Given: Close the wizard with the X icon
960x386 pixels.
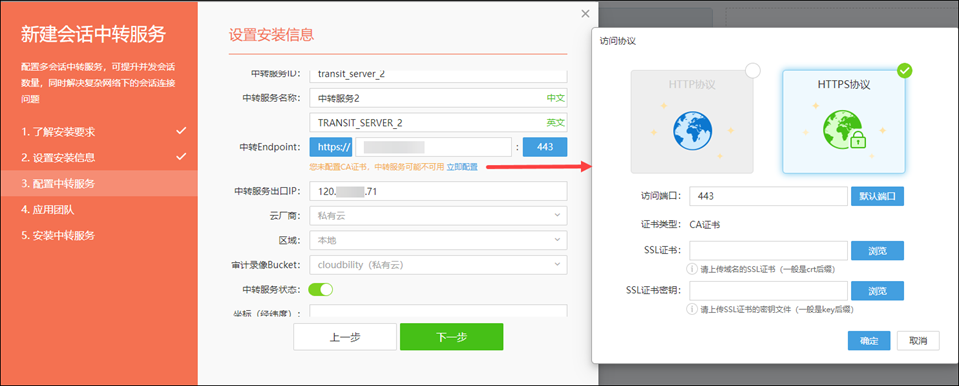Looking at the screenshot, I should tap(585, 13).
